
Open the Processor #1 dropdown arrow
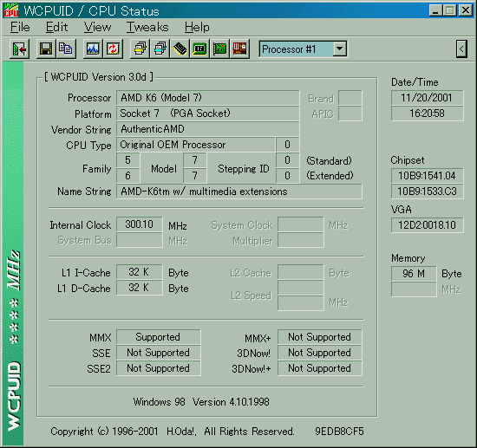tap(339, 49)
